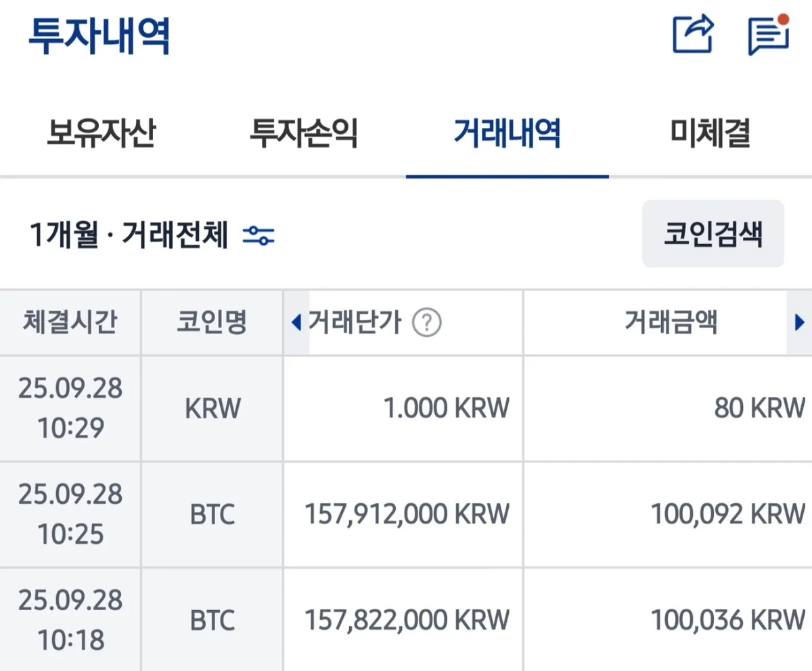The width and height of the screenshot is (812, 671).
Task: Select the KRW row at 10:29
Action: [212, 409]
